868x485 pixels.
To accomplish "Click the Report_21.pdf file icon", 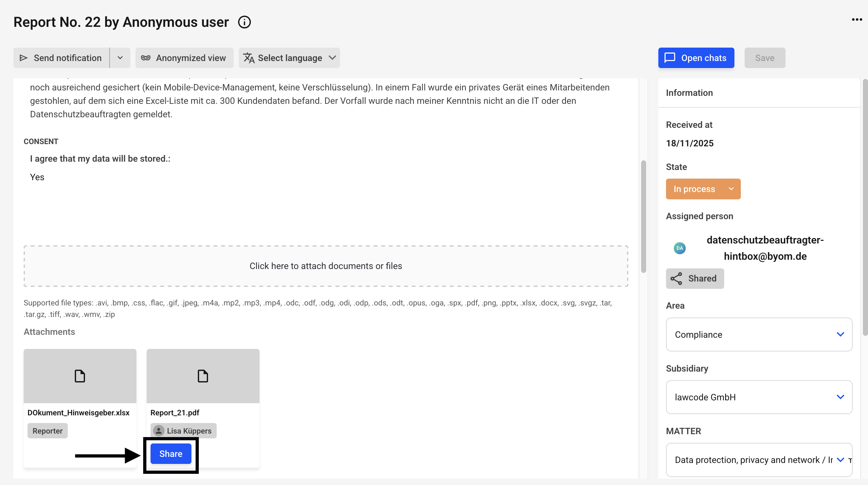I will [203, 376].
